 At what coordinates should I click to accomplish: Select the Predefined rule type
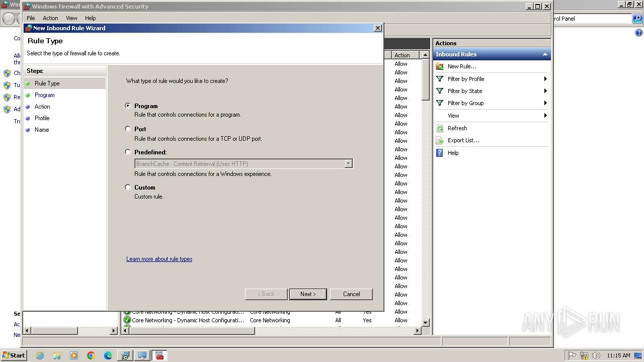pyautogui.click(x=128, y=152)
